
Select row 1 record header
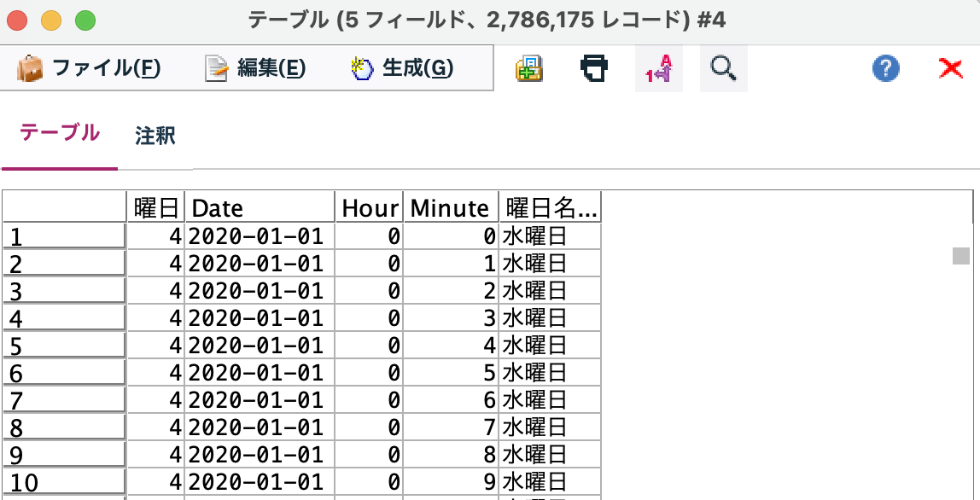point(63,235)
